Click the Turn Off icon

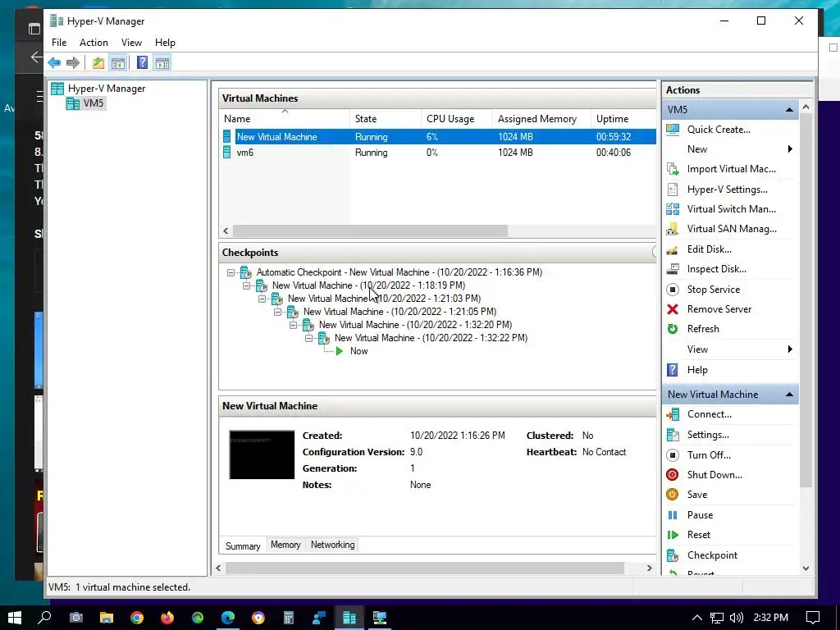tap(673, 454)
